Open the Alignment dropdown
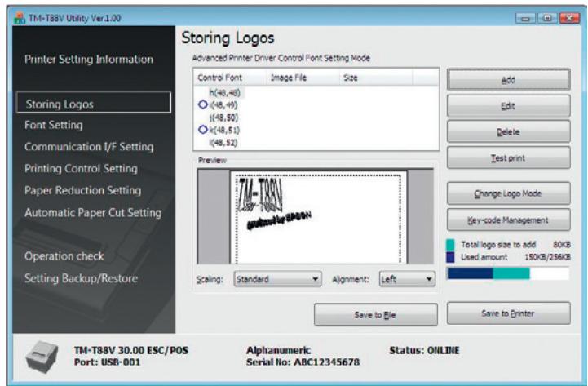Viewport: 588px width, 386px height. (x=407, y=279)
